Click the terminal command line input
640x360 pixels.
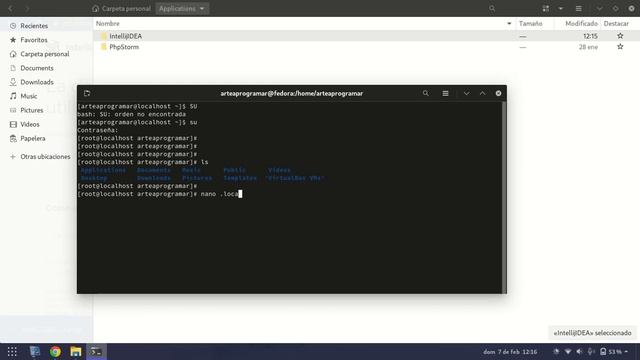pos(160,194)
